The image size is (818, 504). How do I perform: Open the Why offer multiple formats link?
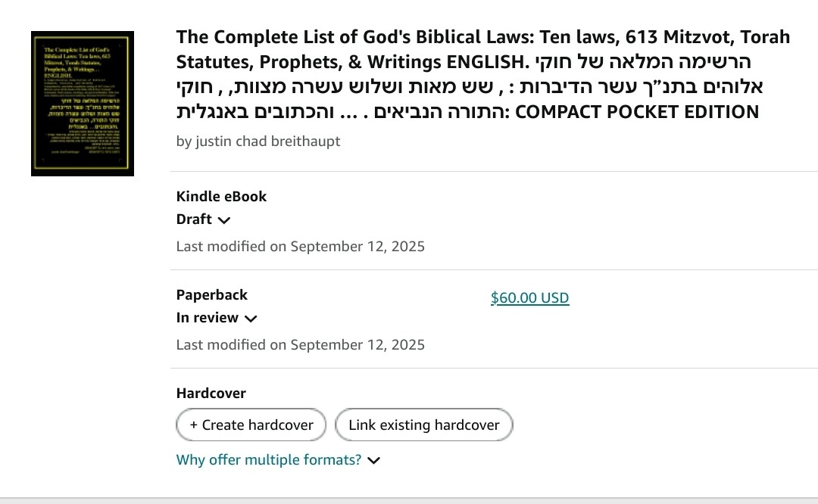pos(269,460)
